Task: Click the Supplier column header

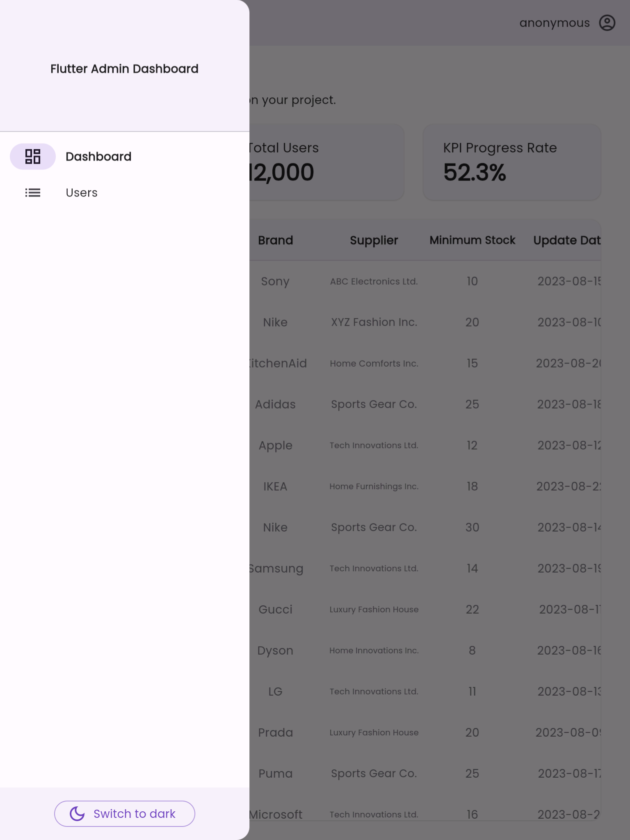Action: 374,240
